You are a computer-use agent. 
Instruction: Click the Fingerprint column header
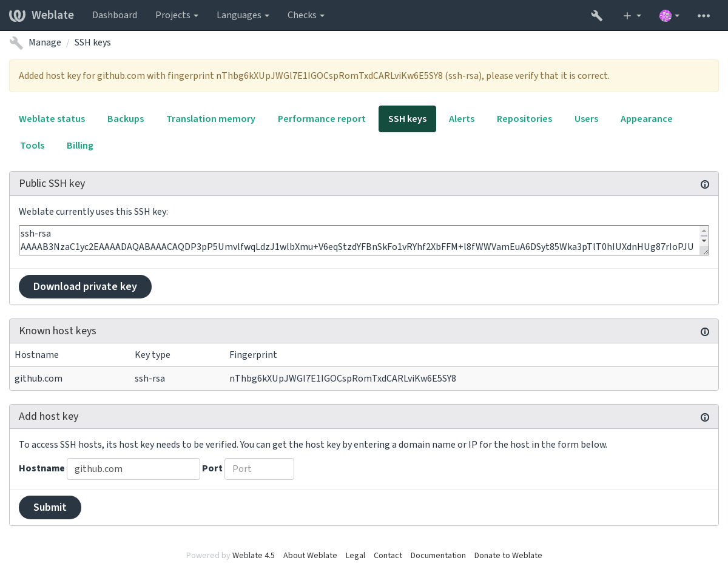tap(253, 355)
